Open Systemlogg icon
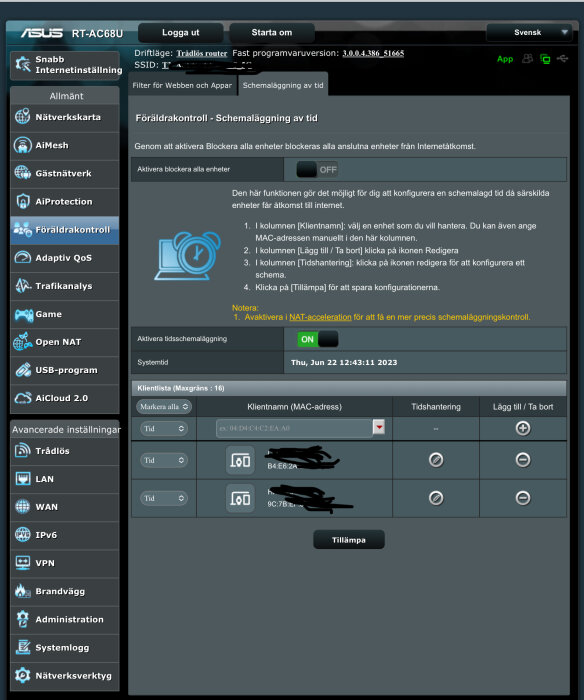The width and height of the screenshot is (584, 700). point(22,647)
